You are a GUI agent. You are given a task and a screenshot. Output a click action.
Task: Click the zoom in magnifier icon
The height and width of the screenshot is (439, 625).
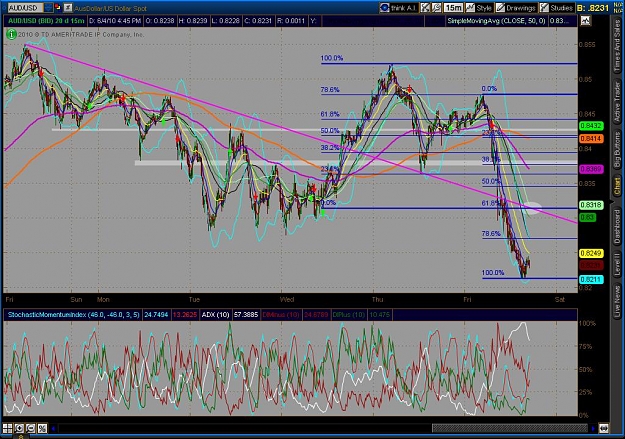[x=19, y=428]
